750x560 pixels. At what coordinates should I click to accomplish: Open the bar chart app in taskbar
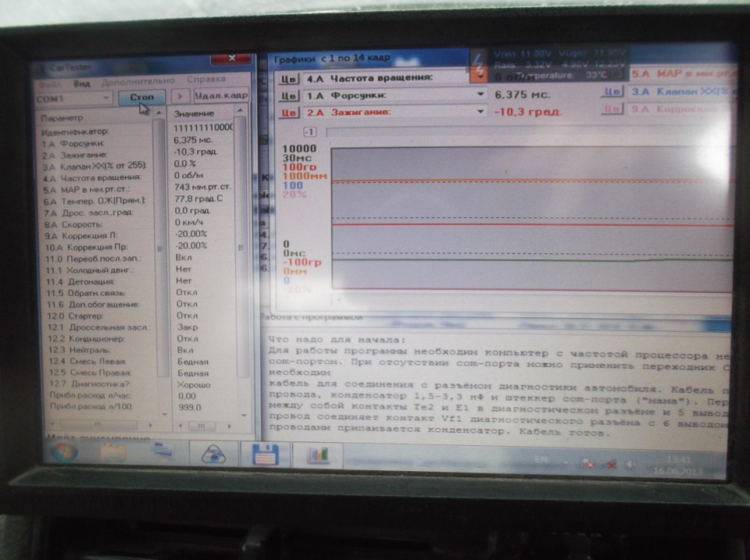pos(318,455)
